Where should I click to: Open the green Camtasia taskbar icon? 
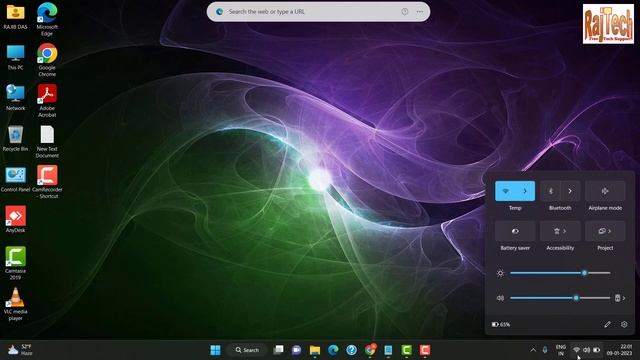point(407,350)
